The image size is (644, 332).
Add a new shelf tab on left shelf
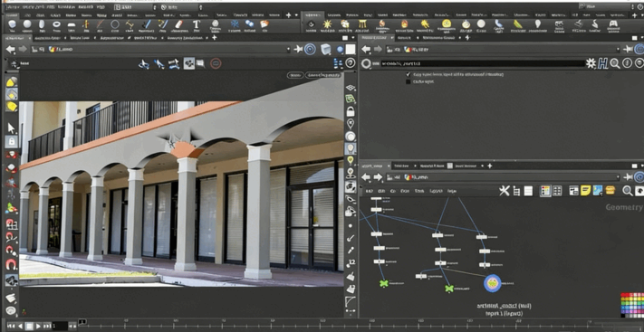(288, 15)
